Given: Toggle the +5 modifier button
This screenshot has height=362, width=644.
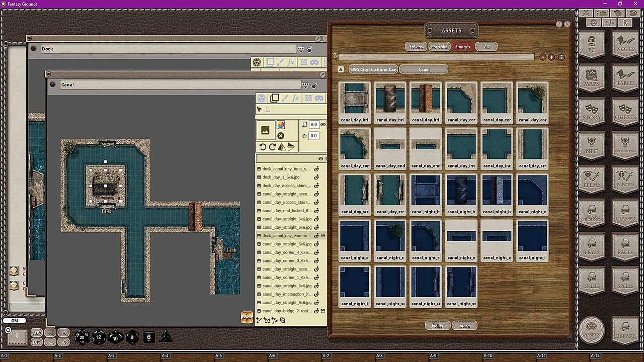Looking at the screenshot, I should (x=63, y=333).
